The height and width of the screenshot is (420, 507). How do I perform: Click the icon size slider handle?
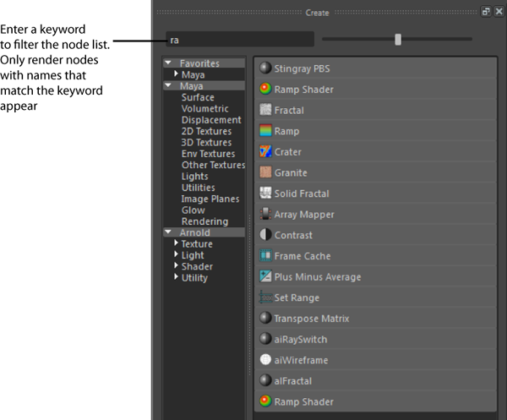click(x=398, y=40)
